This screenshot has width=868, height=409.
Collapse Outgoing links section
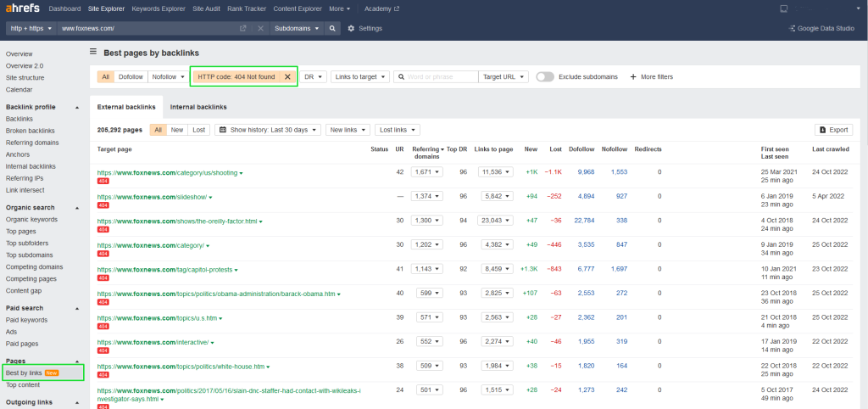(77, 403)
